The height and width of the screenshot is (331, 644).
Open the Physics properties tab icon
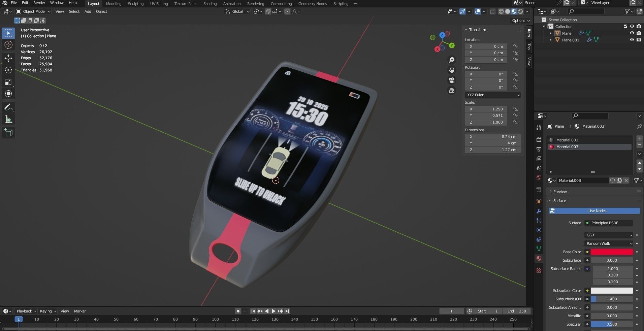click(539, 230)
